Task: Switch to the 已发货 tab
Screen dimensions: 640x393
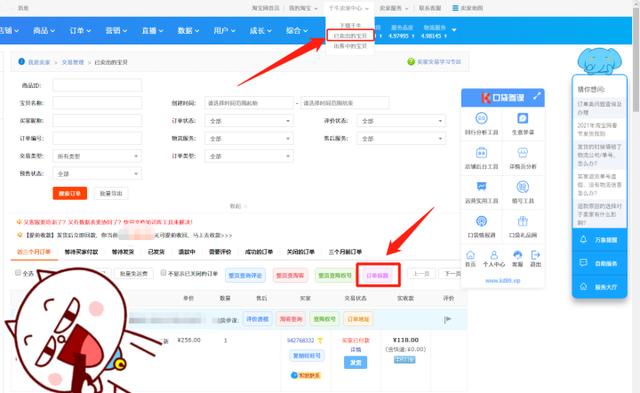Action: [x=156, y=252]
